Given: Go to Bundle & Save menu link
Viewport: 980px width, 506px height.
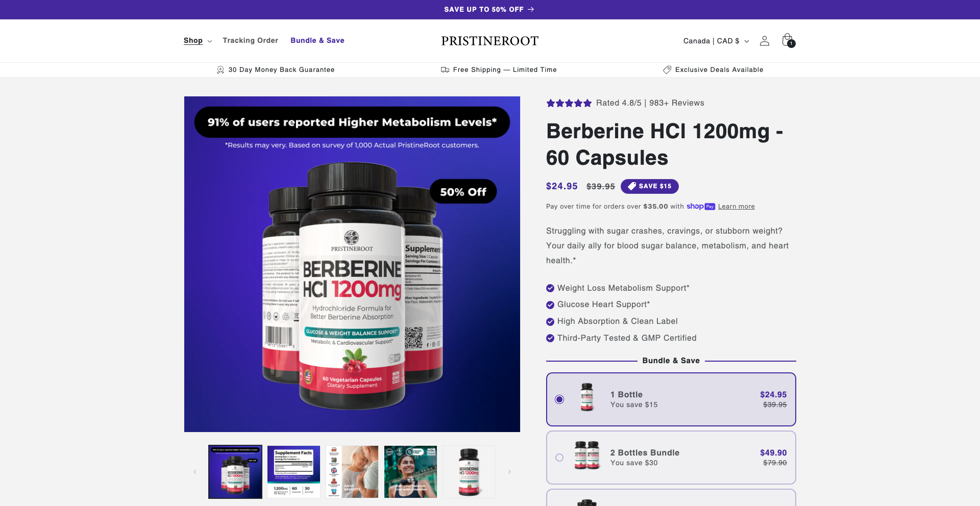Looking at the screenshot, I should 317,40.
